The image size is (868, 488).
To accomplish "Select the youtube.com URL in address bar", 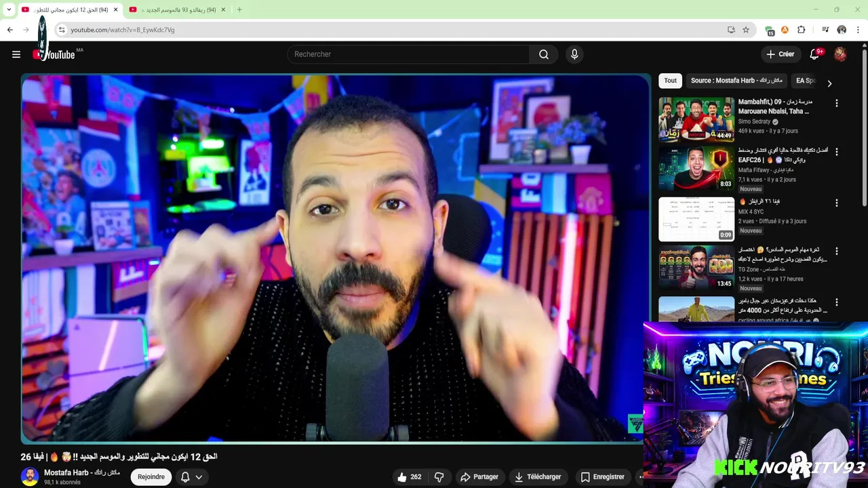I will [123, 30].
